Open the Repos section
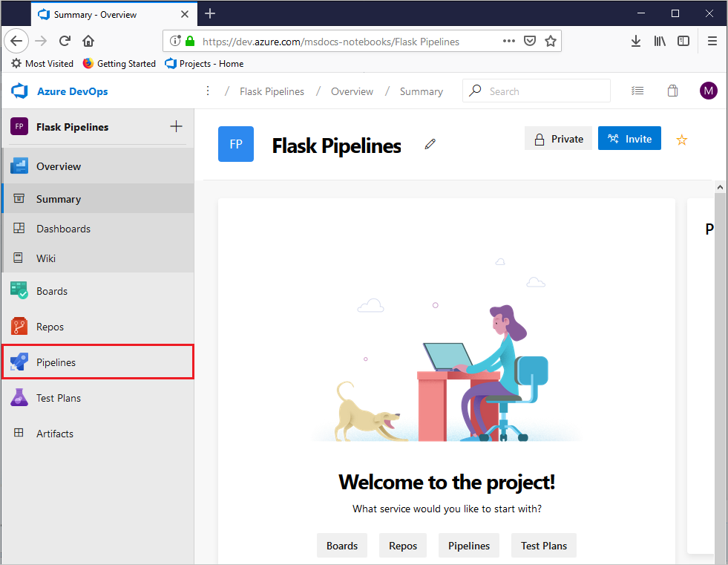Viewport: 728px width, 565px height. click(51, 326)
